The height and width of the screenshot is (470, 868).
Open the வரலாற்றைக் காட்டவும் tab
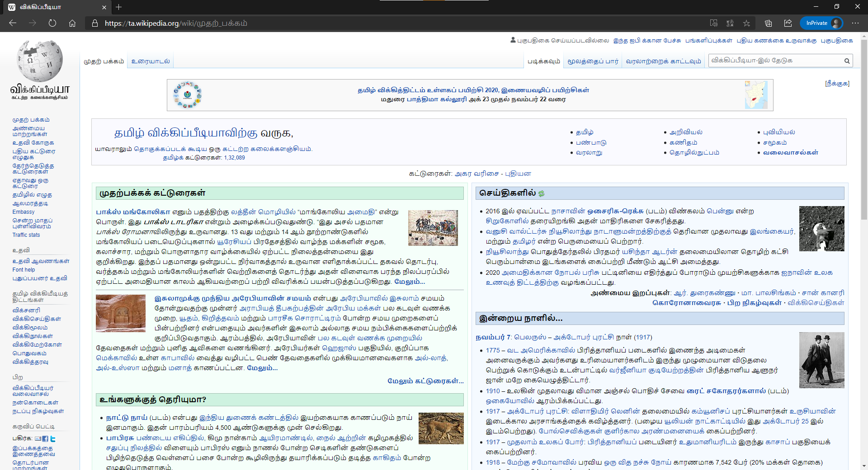point(663,61)
